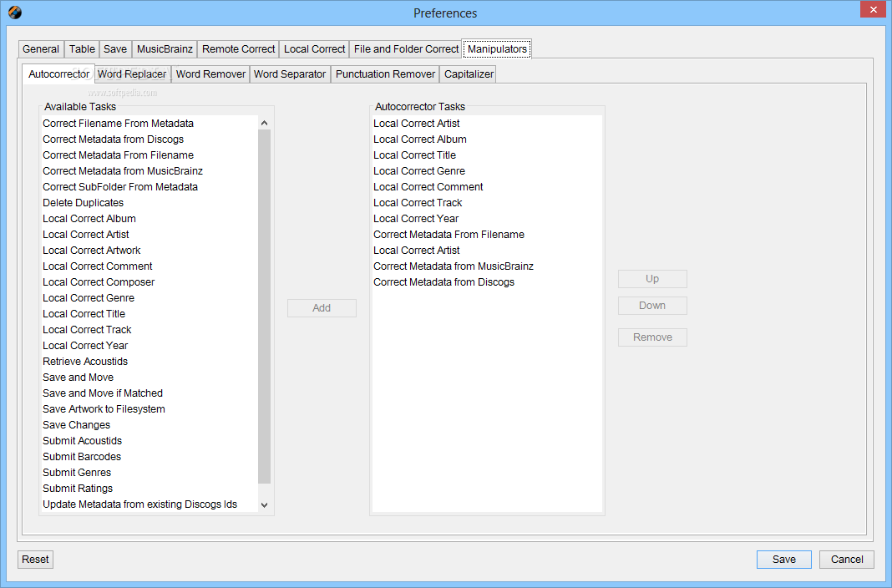Select 'Save and Move if Matched' task
This screenshot has height=588, width=892.
tap(150, 394)
